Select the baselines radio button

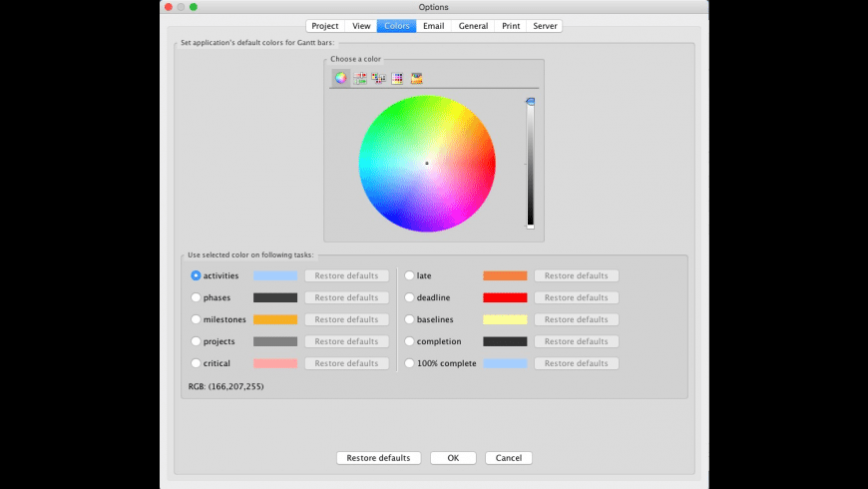(409, 319)
